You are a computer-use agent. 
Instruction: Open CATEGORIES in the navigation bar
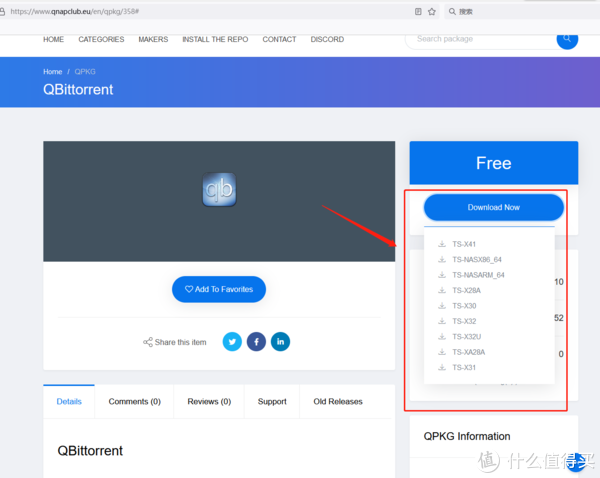(101, 39)
